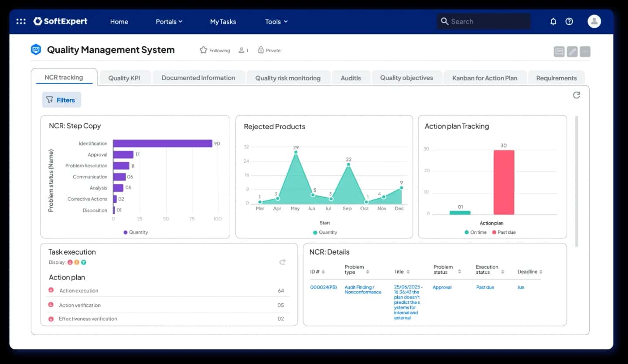
Task: Expand the Tools dropdown menu
Action: point(276,21)
